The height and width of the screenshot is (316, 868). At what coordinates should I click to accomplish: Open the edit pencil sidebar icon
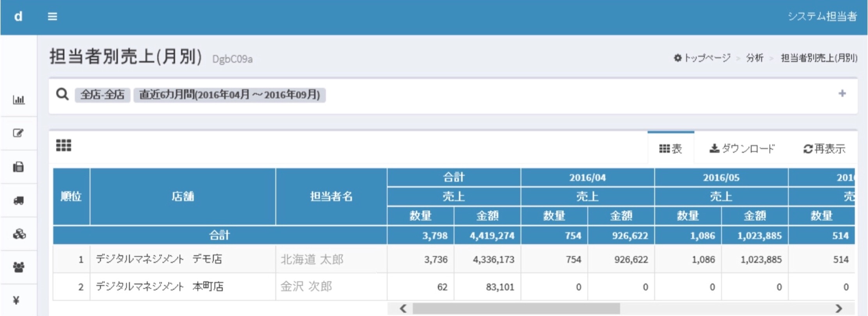(18, 133)
